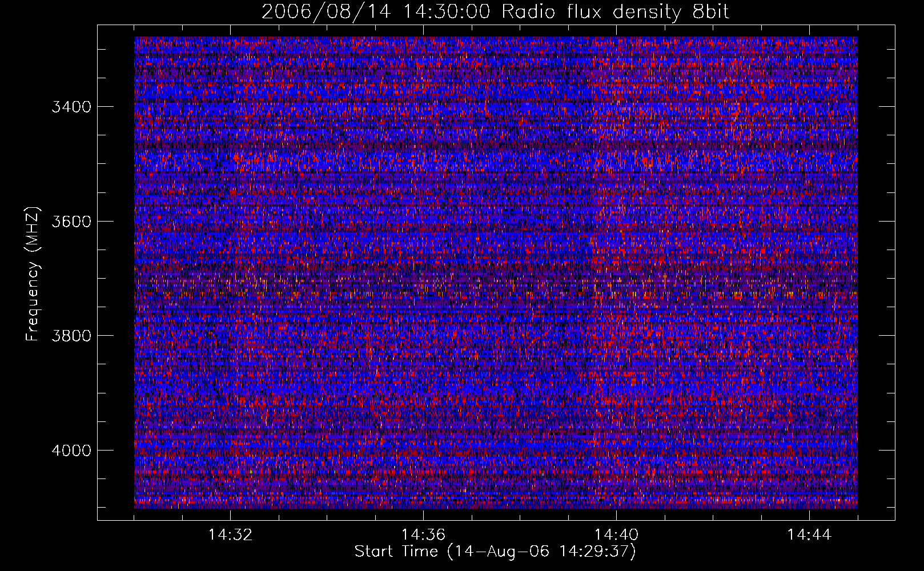Select the 3800 frequency tick label

71,336
